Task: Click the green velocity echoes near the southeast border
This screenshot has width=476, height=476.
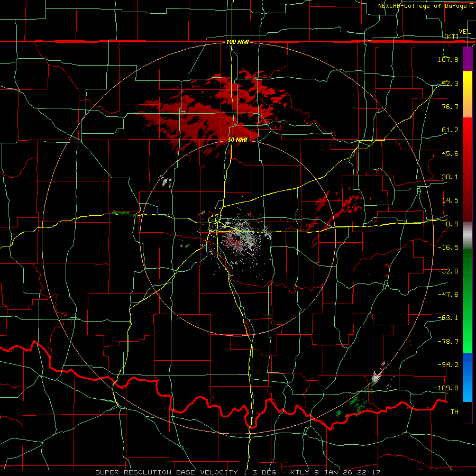Action: [355, 402]
